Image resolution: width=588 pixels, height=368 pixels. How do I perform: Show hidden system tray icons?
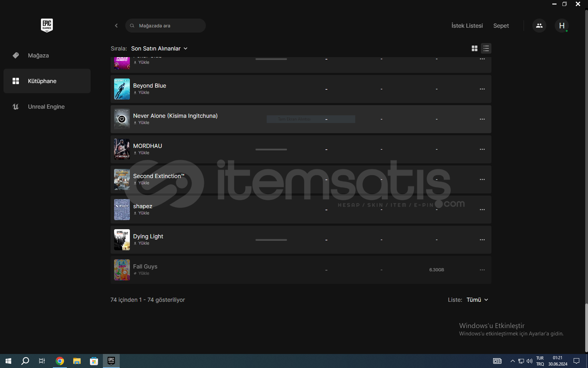click(512, 361)
